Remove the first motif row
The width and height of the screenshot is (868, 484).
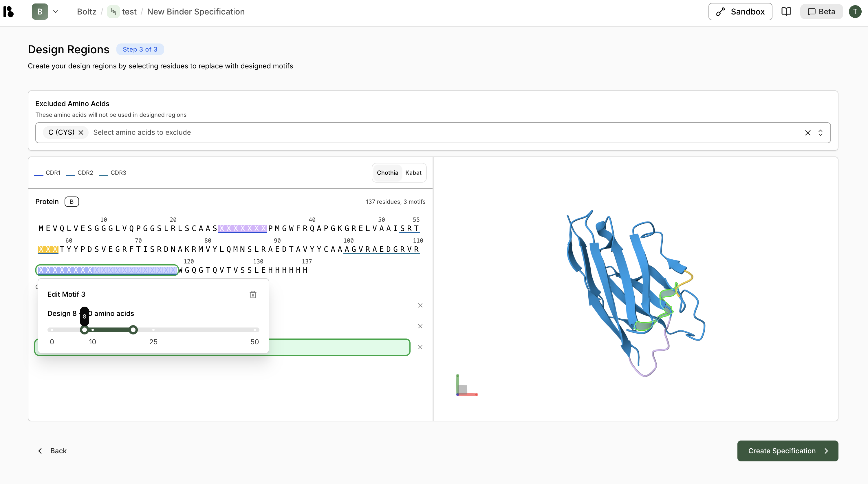(420, 305)
